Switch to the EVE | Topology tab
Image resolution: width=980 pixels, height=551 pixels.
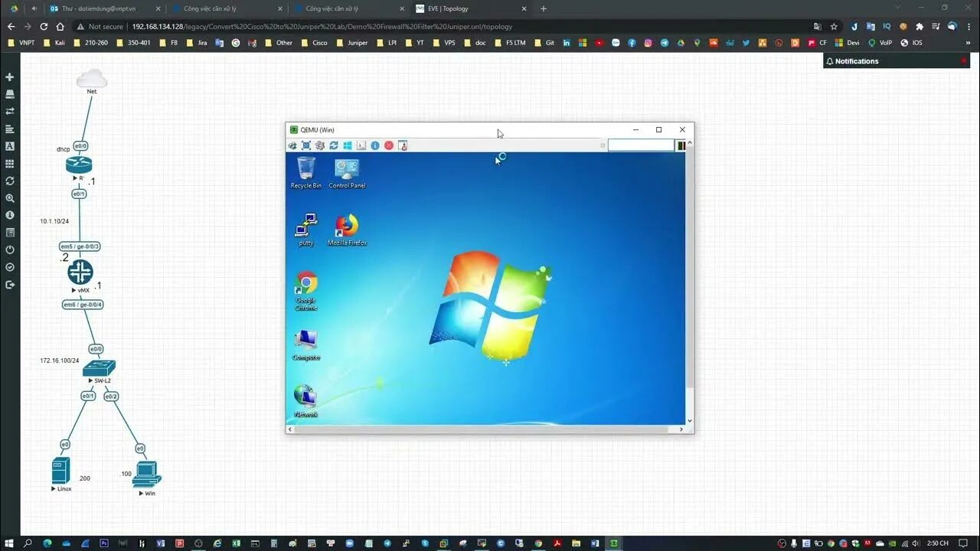[x=472, y=8]
